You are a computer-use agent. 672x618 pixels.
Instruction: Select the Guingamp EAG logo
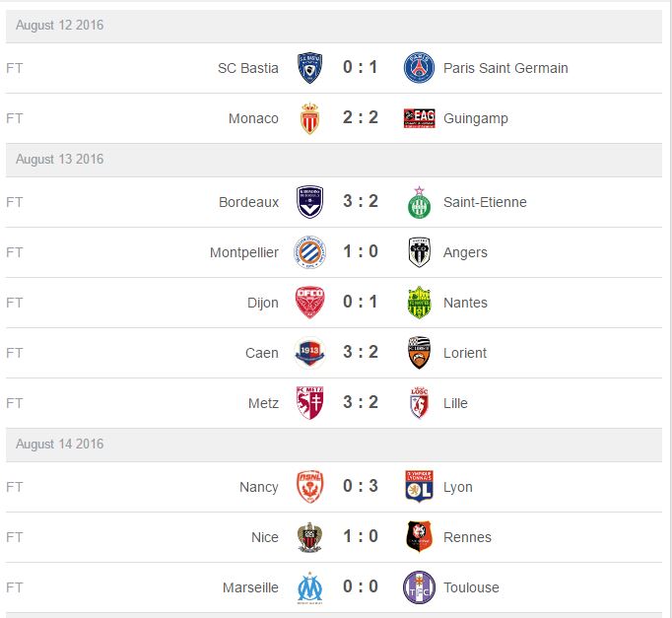419,118
